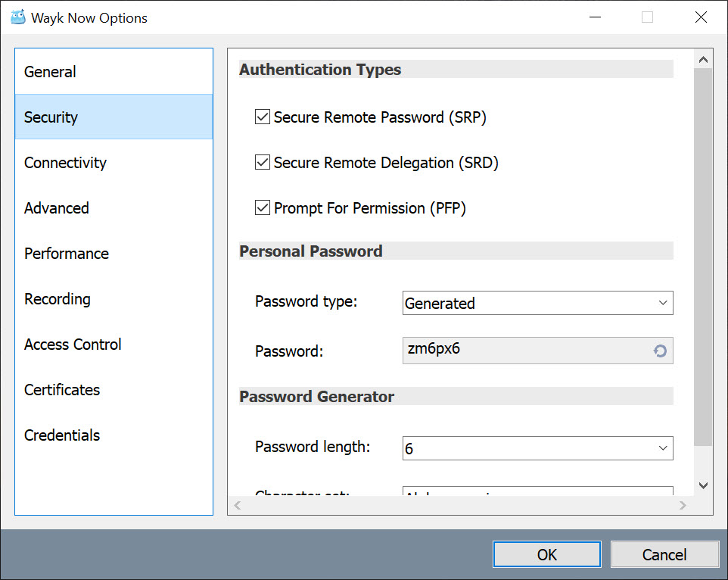Viewport: 728px width, 580px height.
Task: Click the vertical scrollbar thumb
Action: click(x=703, y=257)
